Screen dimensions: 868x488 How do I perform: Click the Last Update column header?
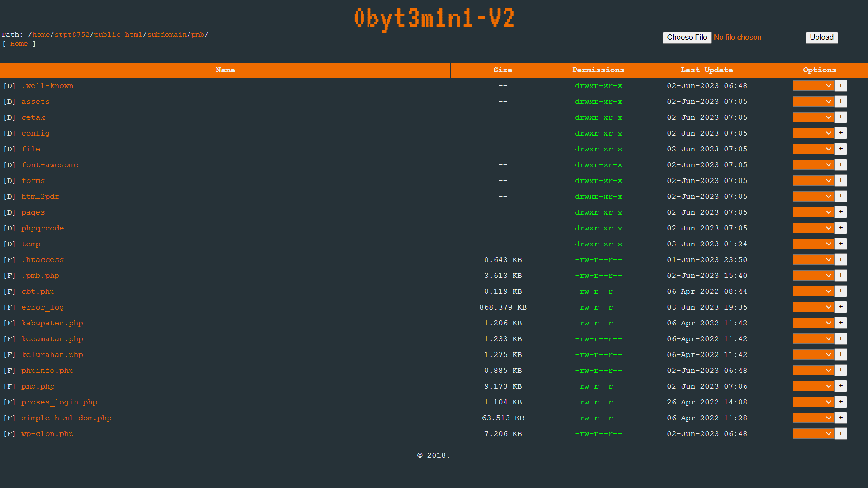[x=707, y=70]
